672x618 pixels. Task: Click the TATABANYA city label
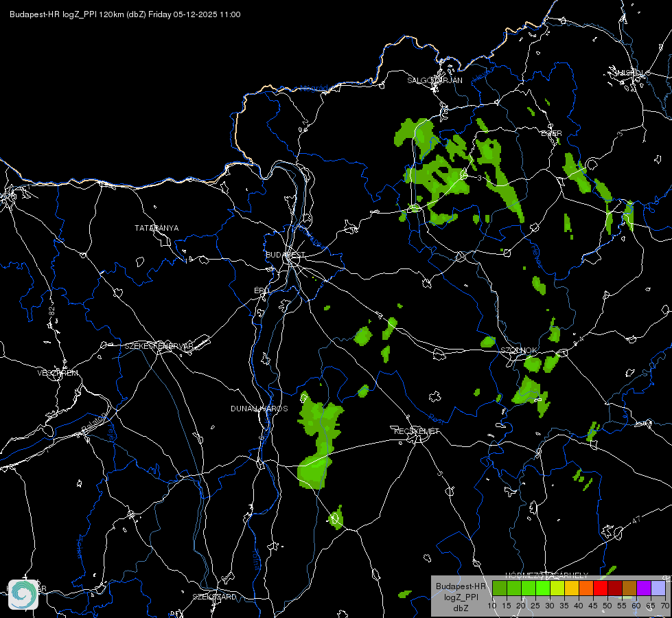[x=157, y=228]
